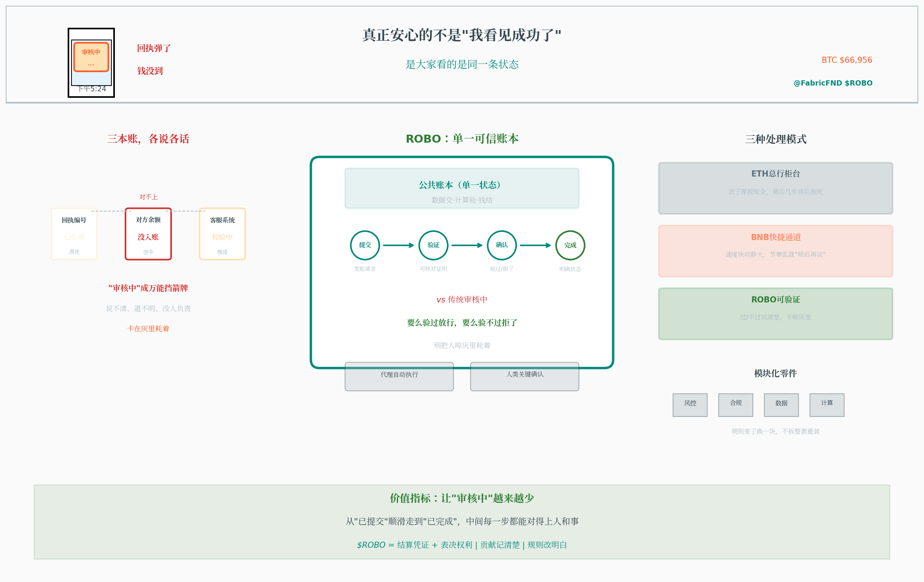Click the 客服系统 校验中 card

[x=222, y=234]
